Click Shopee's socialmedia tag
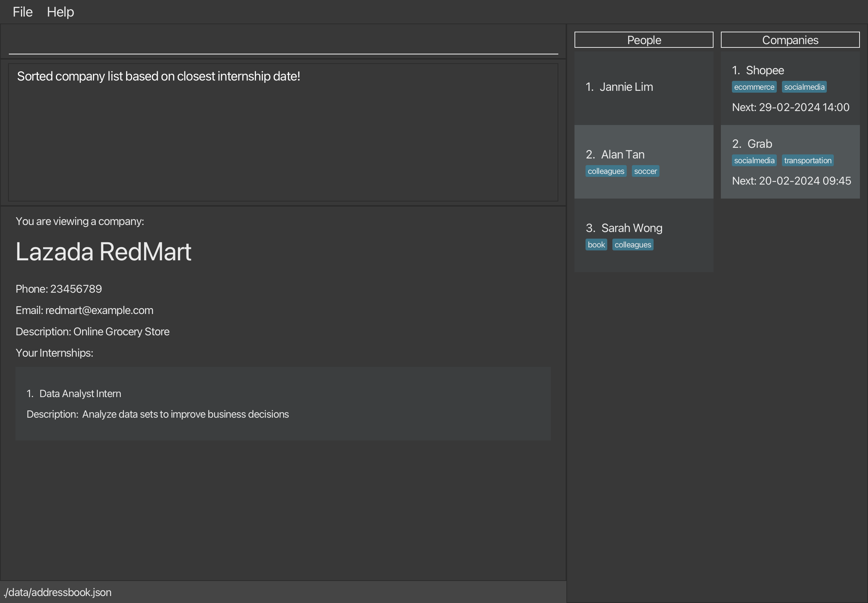868x603 pixels. (804, 87)
